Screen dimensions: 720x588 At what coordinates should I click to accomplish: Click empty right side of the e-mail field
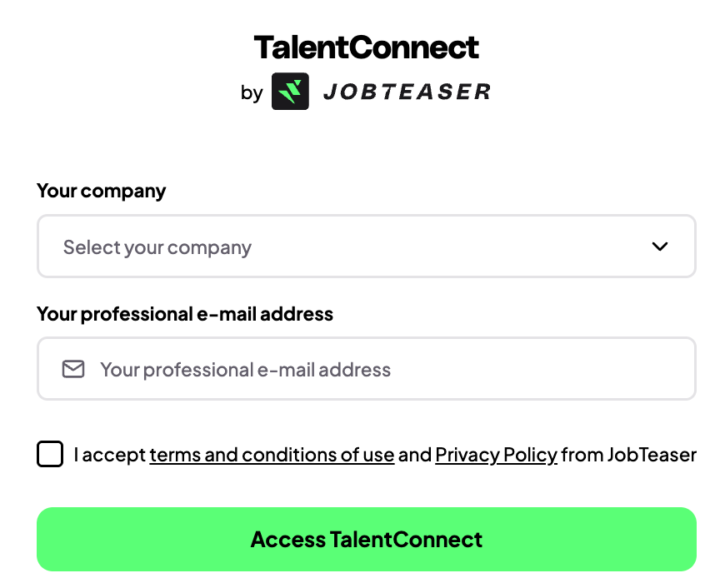click(x=583, y=369)
